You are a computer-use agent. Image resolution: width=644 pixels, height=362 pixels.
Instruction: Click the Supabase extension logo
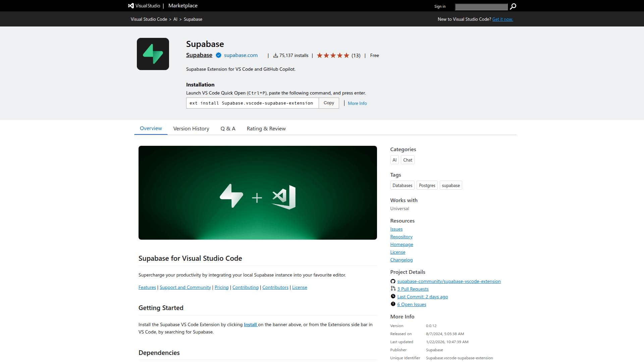(x=153, y=54)
